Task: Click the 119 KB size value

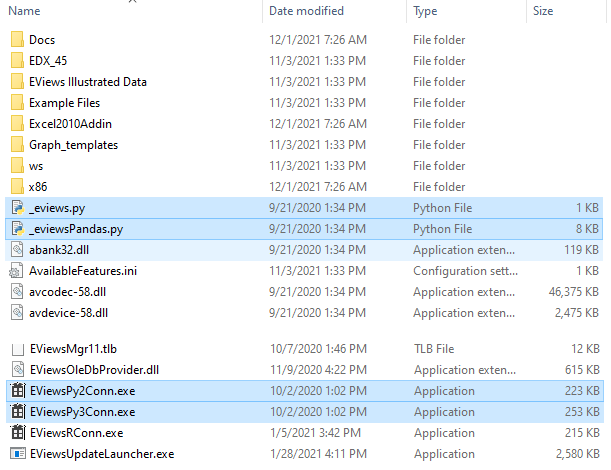Action: (581, 250)
